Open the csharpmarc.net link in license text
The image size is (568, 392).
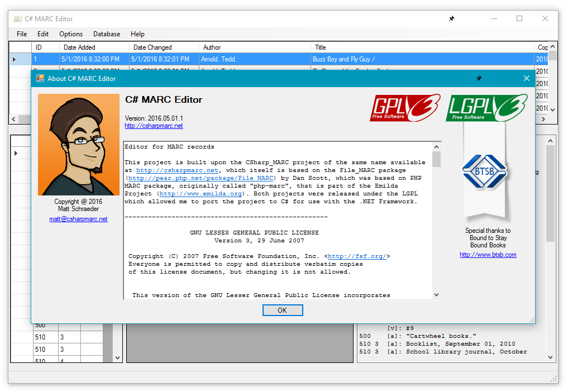tap(177, 170)
